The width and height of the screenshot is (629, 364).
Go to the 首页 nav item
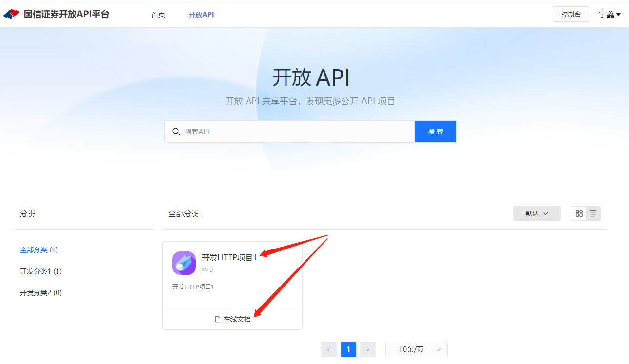point(158,15)
